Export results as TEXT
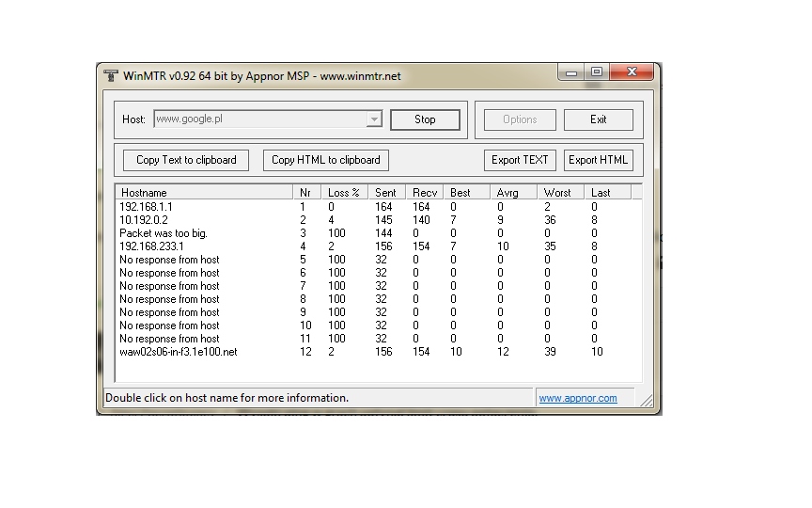 (520, 160)
